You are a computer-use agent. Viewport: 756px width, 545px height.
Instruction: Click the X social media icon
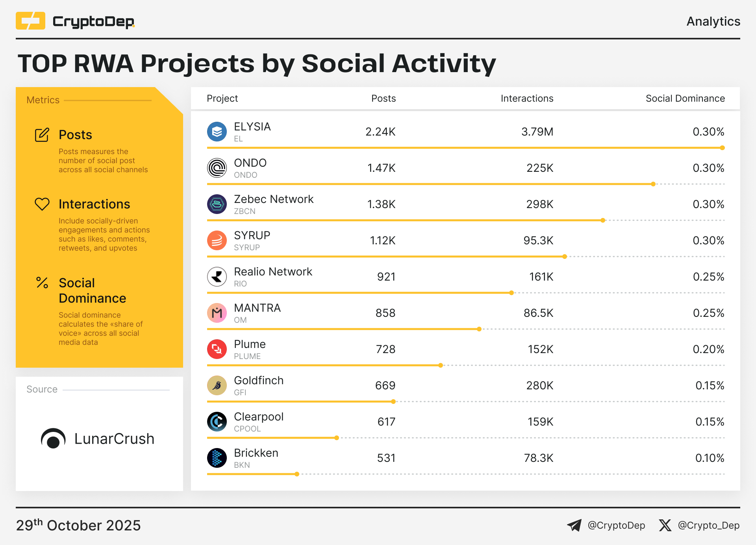[x=665, y=525]
